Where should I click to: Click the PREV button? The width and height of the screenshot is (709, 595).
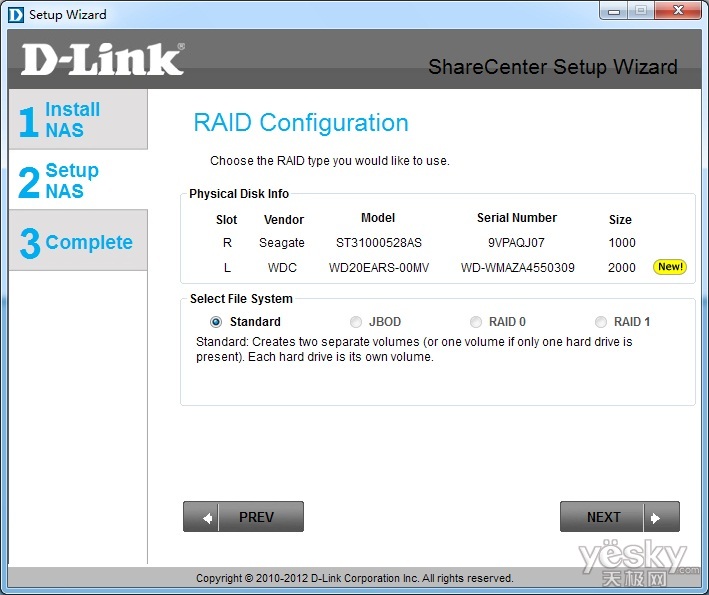point(243,516)
